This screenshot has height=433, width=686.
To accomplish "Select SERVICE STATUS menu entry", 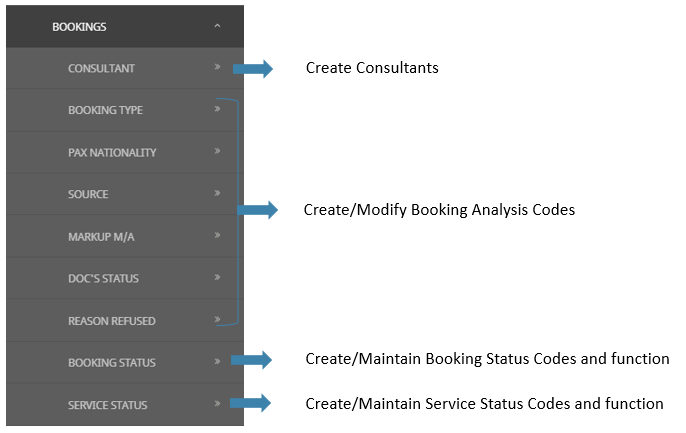I will (x=125, y=405).
